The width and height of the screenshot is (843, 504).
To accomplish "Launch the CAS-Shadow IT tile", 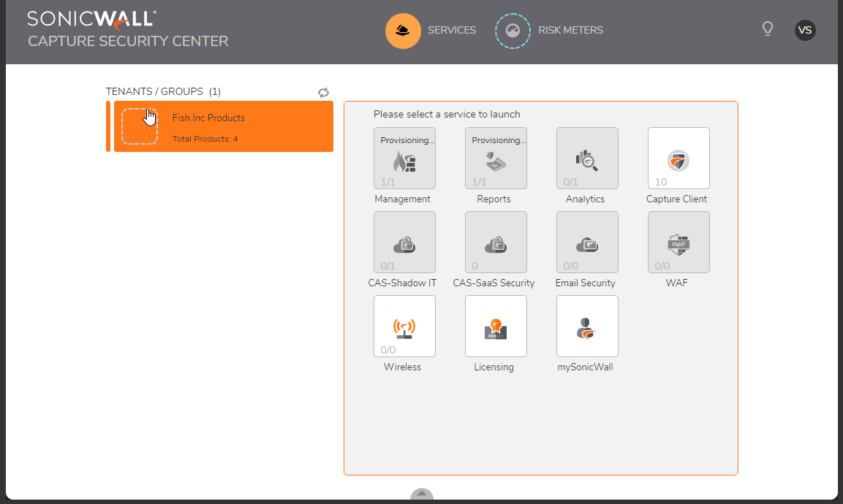I will [404, 242].
